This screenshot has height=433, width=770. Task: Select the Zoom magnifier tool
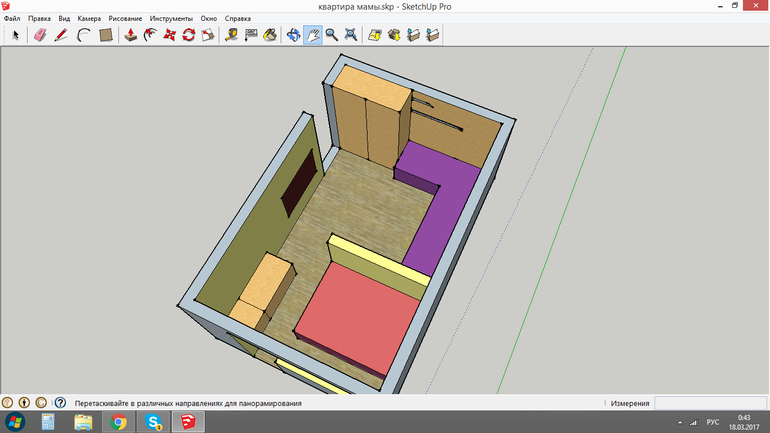pos(331,35)
